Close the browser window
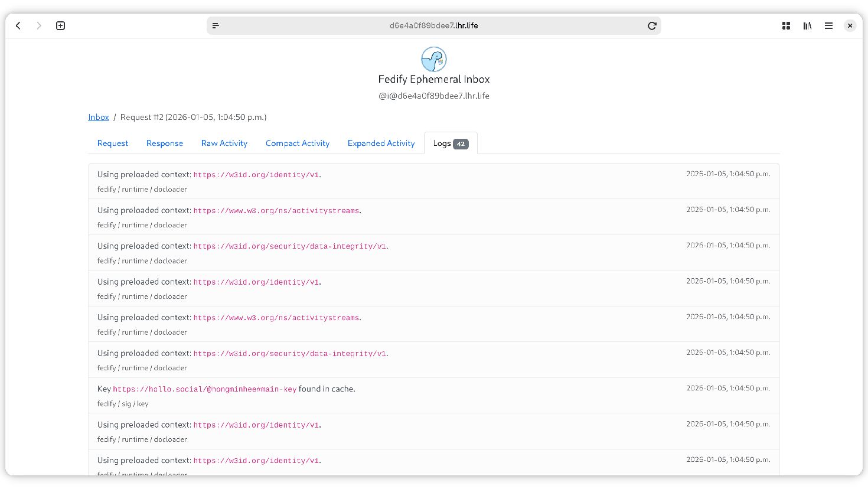868x489 pixels. pos(850,25)
